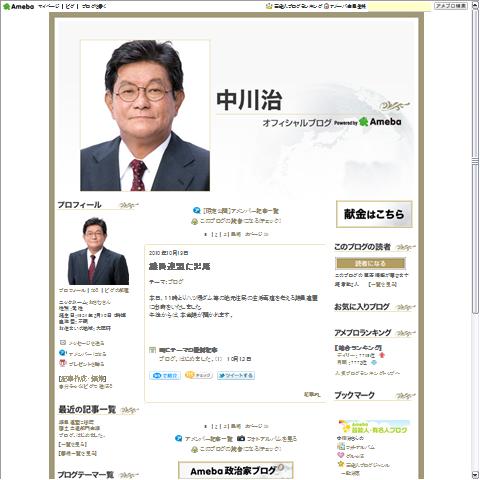Image resolution: width=480 pixels, height=480 pixels.
Task: Click the 読者になる button
Action: 370,264
